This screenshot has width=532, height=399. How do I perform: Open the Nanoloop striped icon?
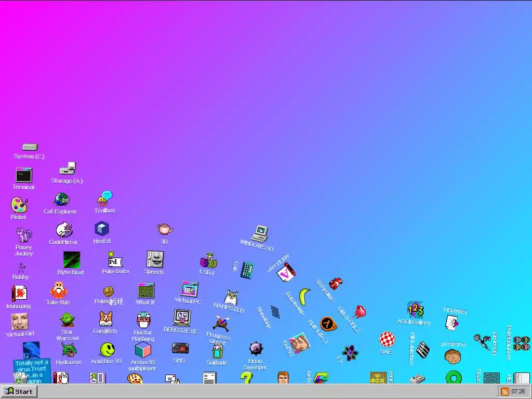pyautogui.click(x=275, y=312)
